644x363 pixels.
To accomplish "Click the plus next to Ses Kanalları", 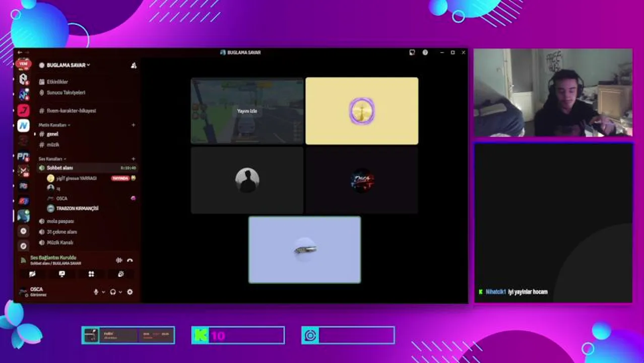I will (134, 159).
